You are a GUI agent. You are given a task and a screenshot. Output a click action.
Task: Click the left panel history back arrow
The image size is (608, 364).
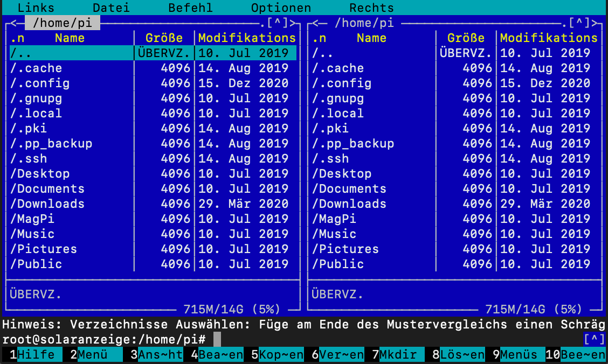(13, 23)
